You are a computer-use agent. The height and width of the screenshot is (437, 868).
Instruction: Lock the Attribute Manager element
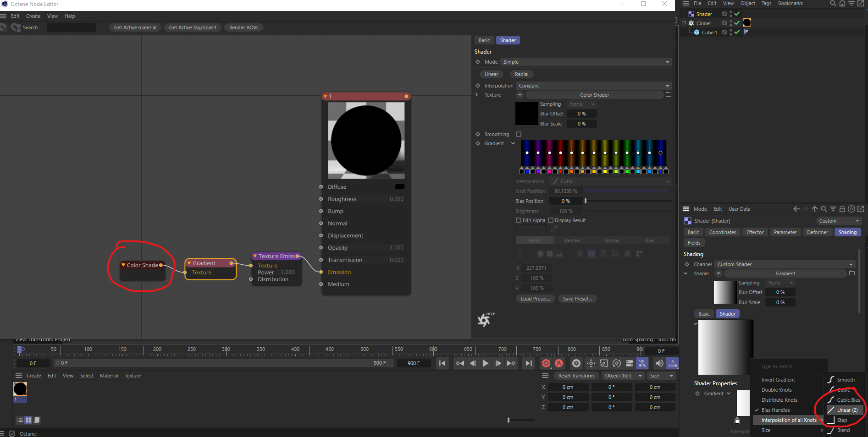click(842, 209)
